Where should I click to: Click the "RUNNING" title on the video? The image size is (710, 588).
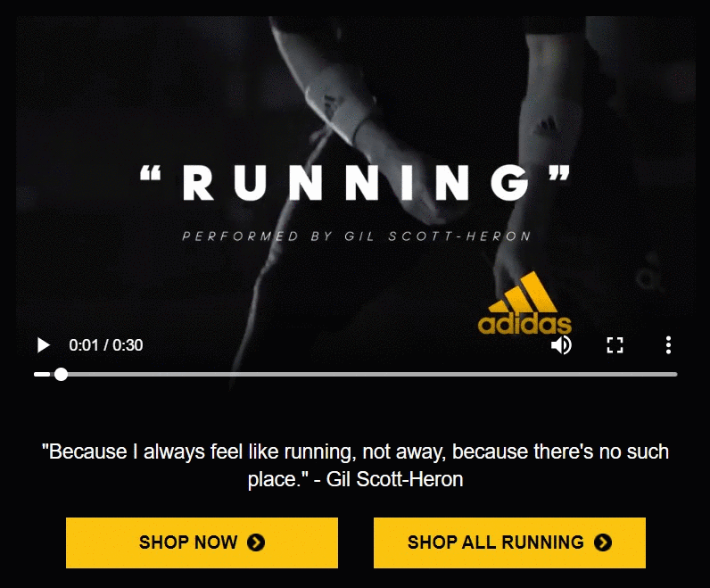point(354,183)
